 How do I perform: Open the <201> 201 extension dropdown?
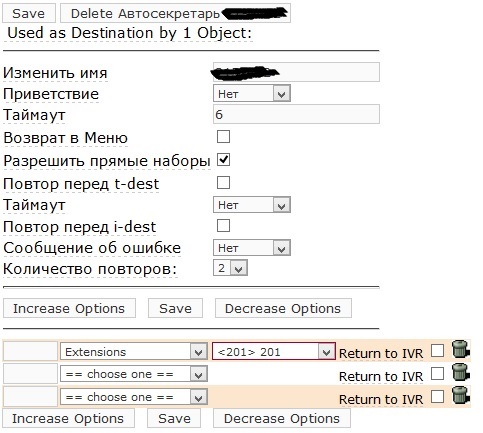(274, 352)
